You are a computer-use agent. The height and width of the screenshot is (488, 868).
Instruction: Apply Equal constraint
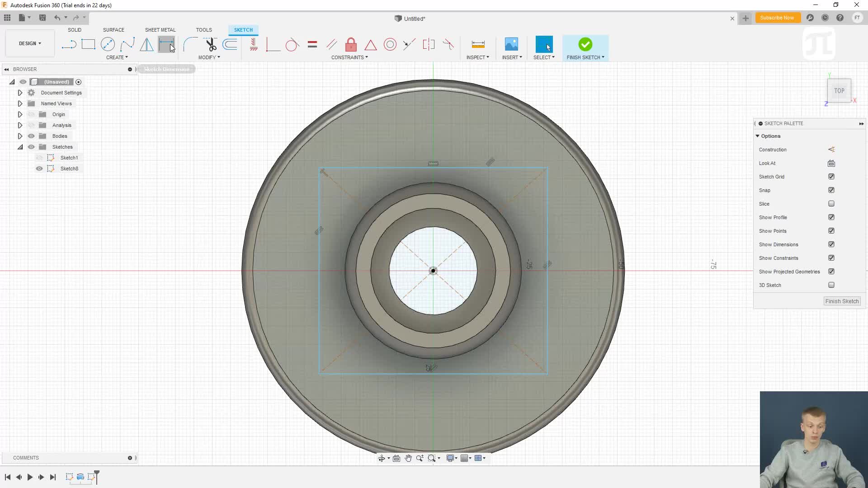[x=312, y=44]
